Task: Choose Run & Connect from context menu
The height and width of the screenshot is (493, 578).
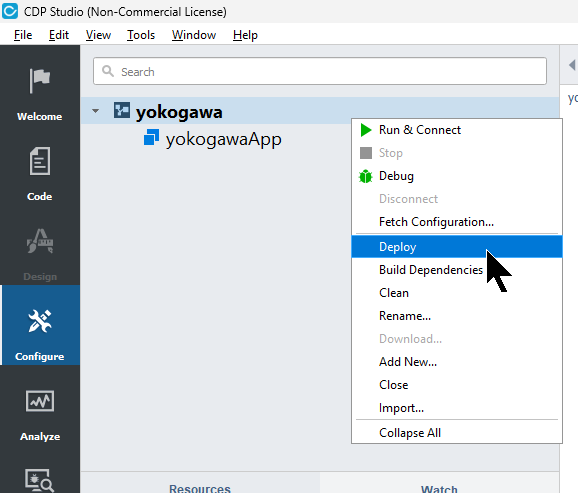Action: coord(457,130)
